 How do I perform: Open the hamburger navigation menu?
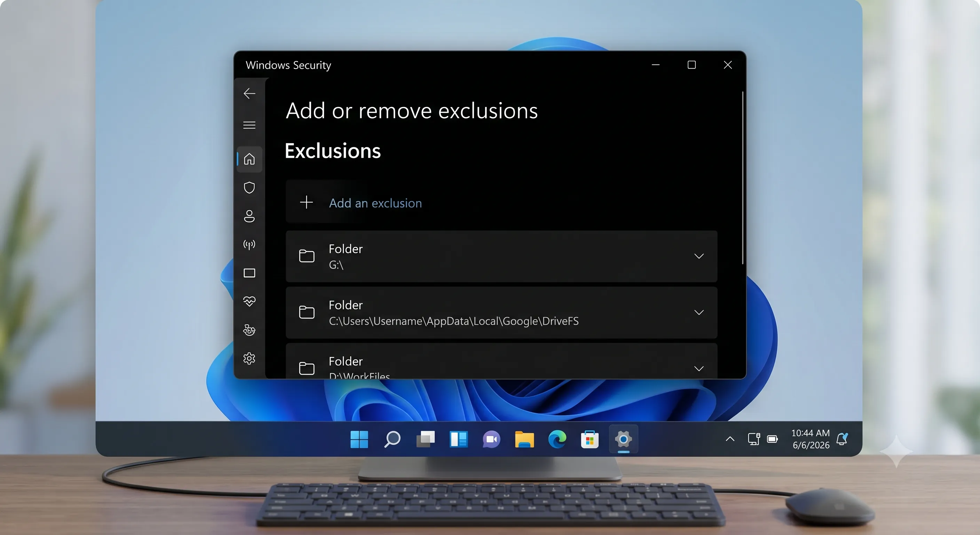coord(249,125)
